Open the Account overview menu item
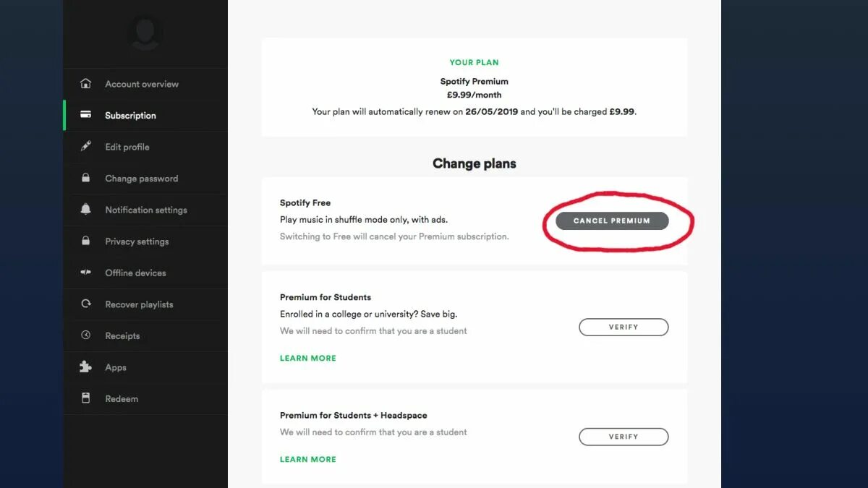This screenshot has height=488, width=868. (x=142, y=84)
